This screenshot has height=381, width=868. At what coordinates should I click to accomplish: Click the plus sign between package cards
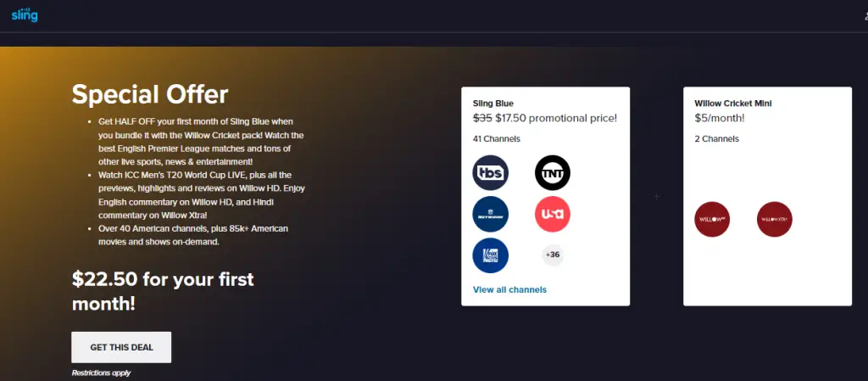click(x=657, y=197)
